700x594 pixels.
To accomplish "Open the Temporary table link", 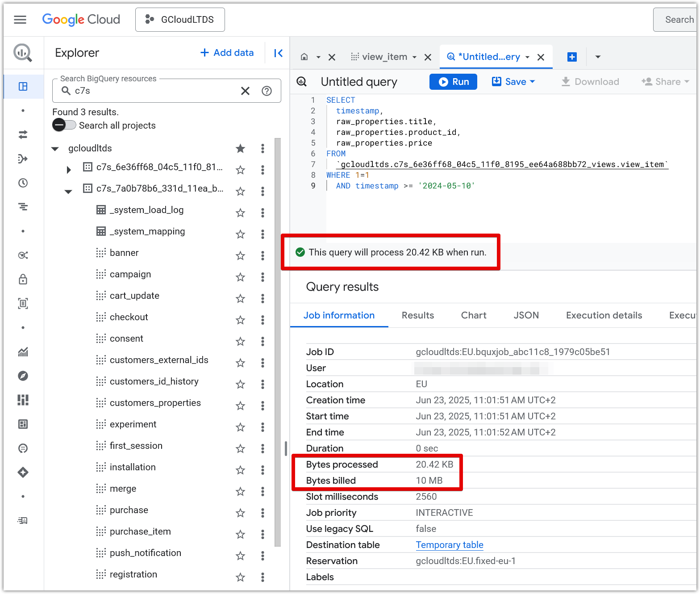I will [450, 545].
